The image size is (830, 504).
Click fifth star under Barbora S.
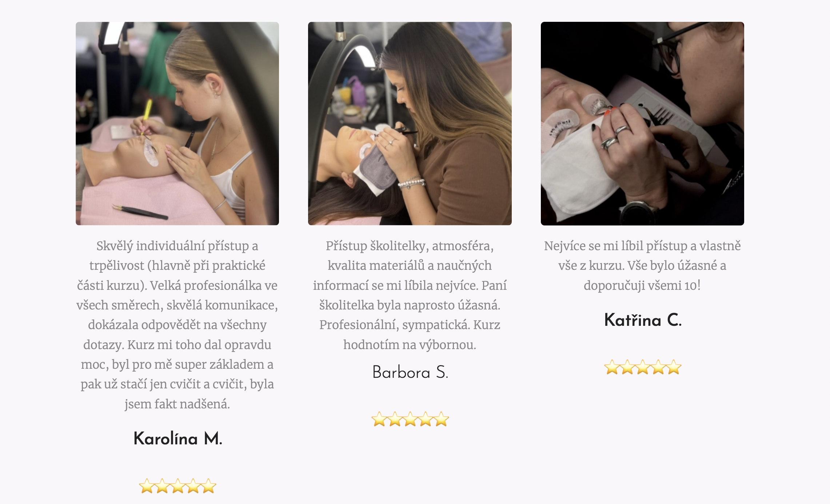tap(441, 419)
